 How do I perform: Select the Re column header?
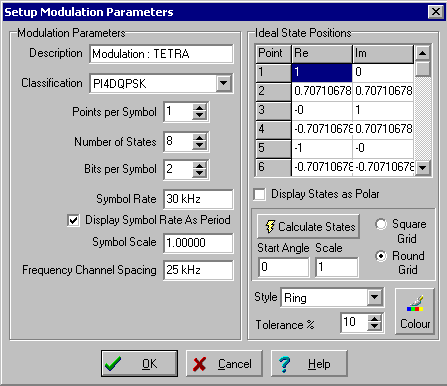[322, 54]
